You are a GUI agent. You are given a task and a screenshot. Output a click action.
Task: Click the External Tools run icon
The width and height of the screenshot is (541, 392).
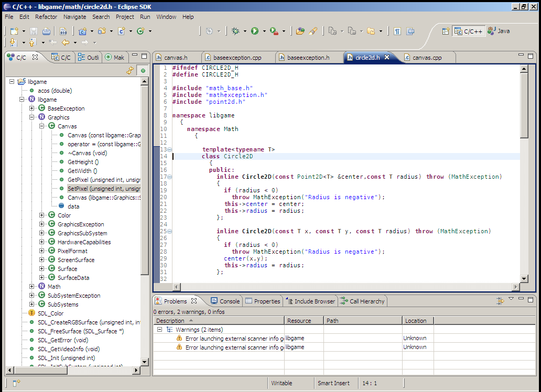click(x=274, y=31)
